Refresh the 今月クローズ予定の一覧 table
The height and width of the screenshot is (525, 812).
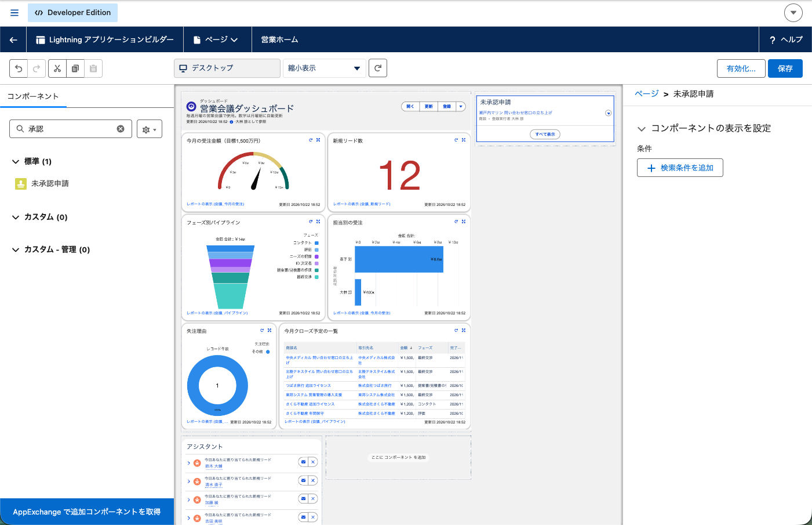(x=456, y=330)
